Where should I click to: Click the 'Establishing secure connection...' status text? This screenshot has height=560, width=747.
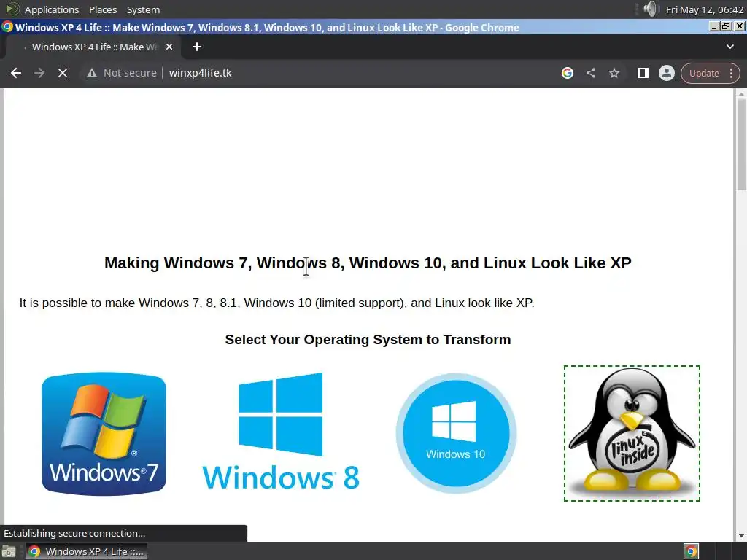74,533
